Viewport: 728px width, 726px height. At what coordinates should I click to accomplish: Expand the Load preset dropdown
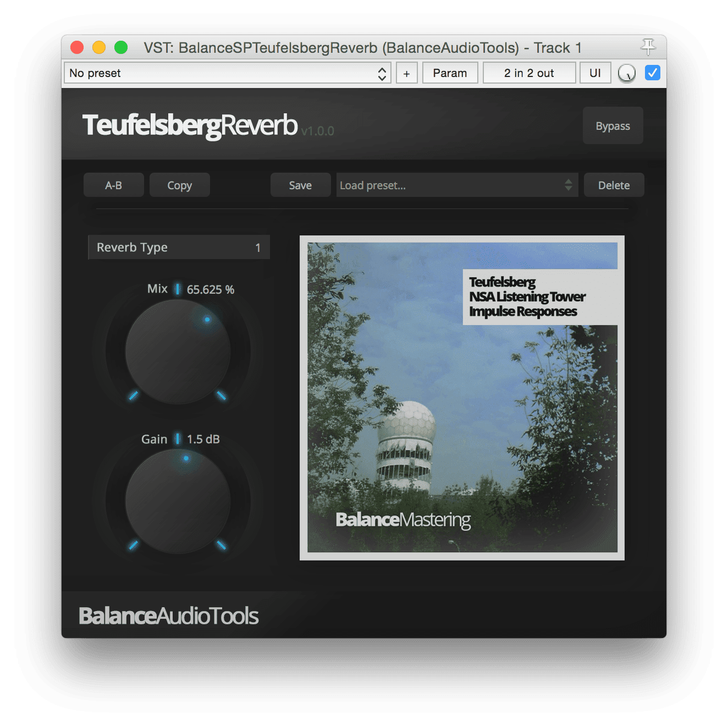(457, 185)
